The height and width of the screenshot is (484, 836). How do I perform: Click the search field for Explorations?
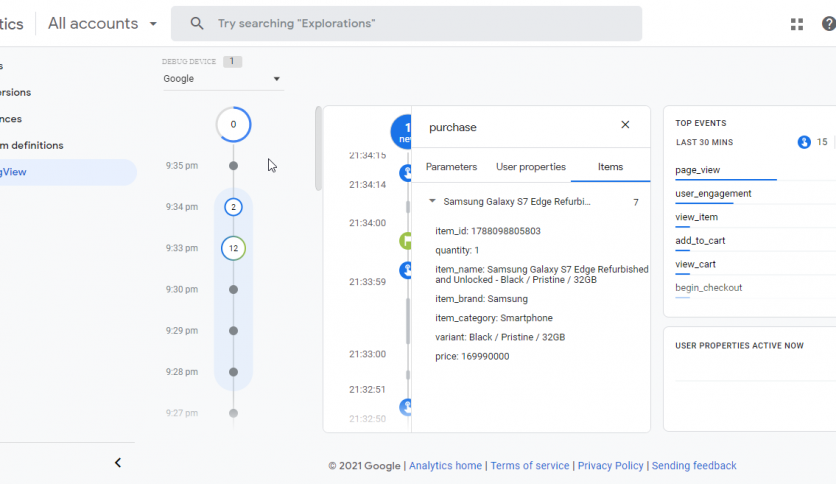(420, 23)
